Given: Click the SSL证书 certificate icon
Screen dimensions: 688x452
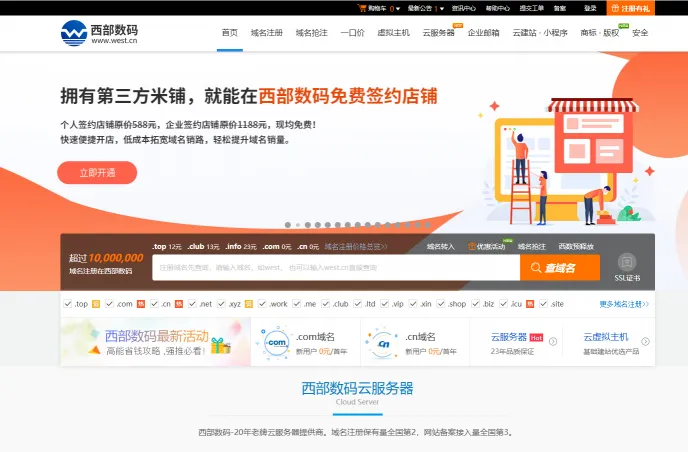Looking at the screenshot, I should point(627,262).
